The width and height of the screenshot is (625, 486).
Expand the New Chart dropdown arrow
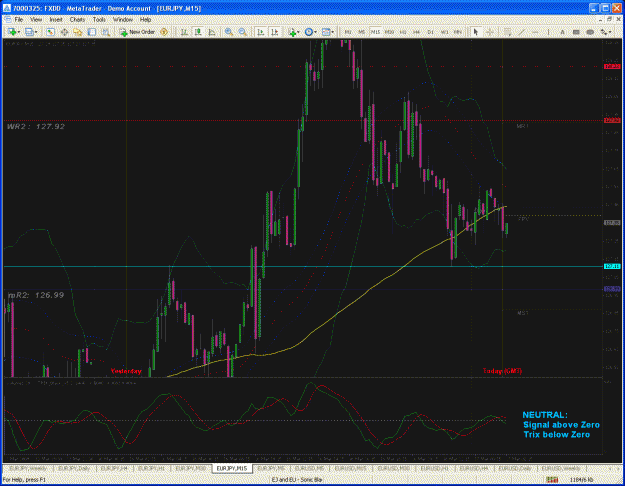(x=19, y=32)
